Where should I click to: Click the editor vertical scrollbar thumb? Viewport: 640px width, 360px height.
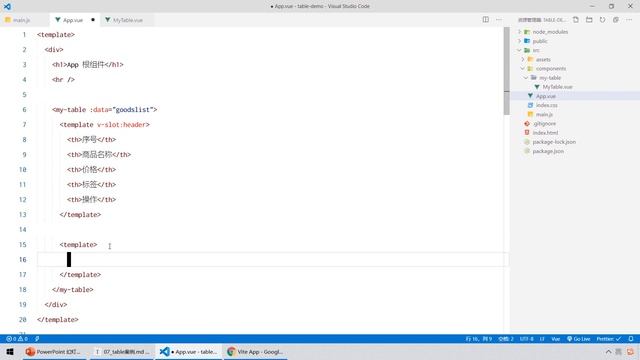point(507,71)
